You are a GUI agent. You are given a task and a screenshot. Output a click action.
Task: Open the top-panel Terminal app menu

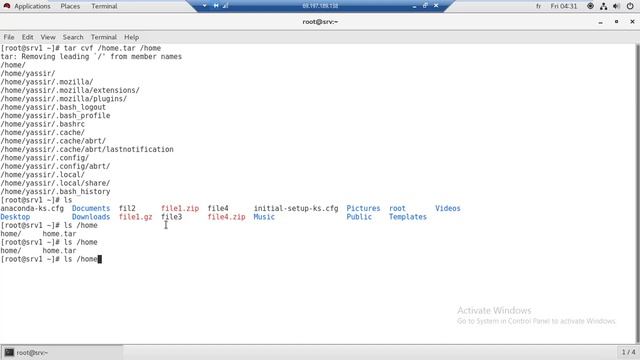(104, 6)
